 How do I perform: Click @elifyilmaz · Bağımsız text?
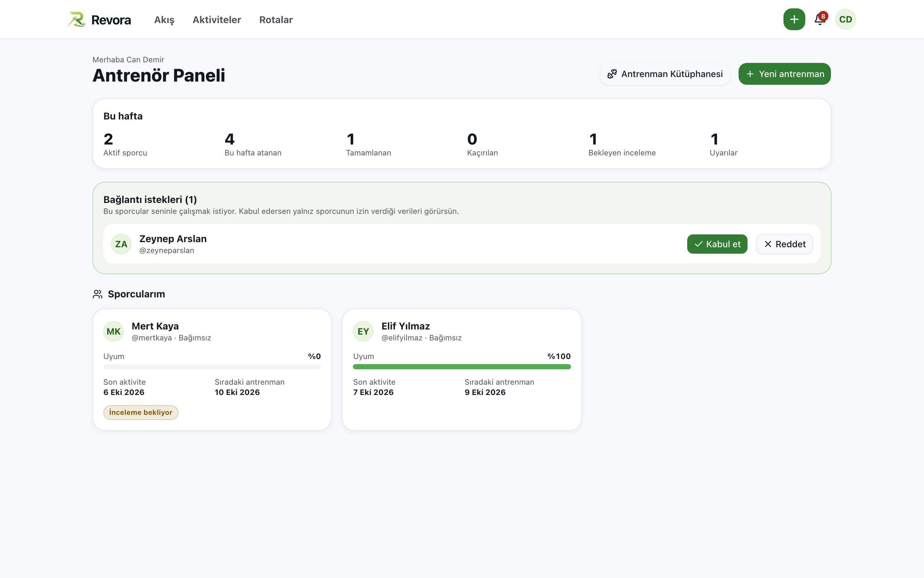(422, 338)
